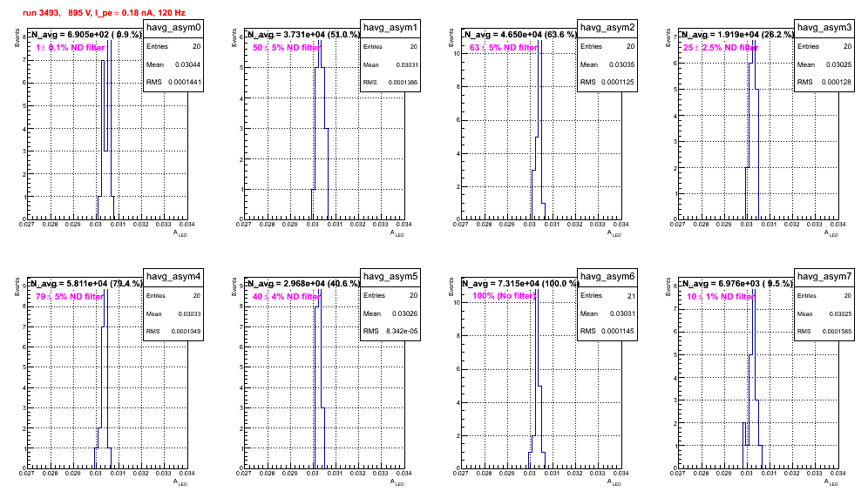Click the red run 3493 header text
The image size is (868, 498).
pyautogui.click(x=104, y=13)
